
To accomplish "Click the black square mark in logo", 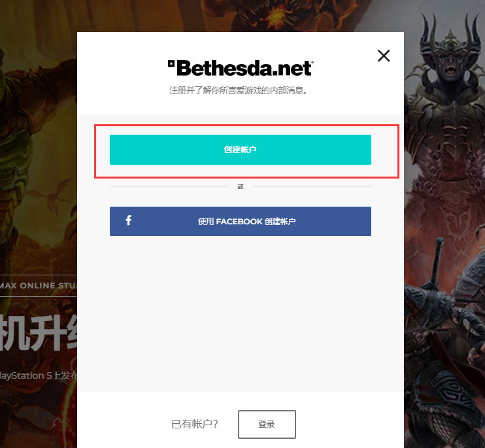I will (x=171, y=63).
